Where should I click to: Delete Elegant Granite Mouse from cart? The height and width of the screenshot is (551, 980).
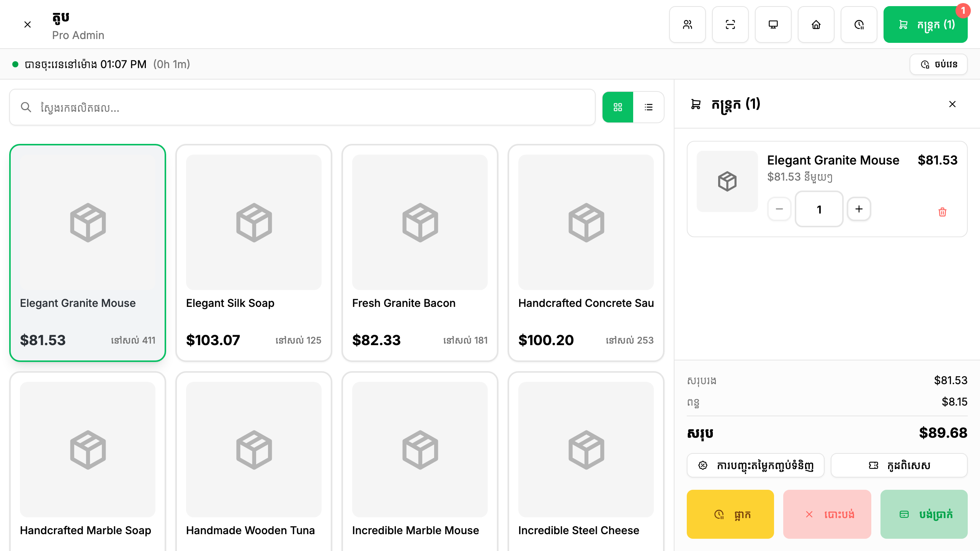pyautogui.click(x=942, y=212)
